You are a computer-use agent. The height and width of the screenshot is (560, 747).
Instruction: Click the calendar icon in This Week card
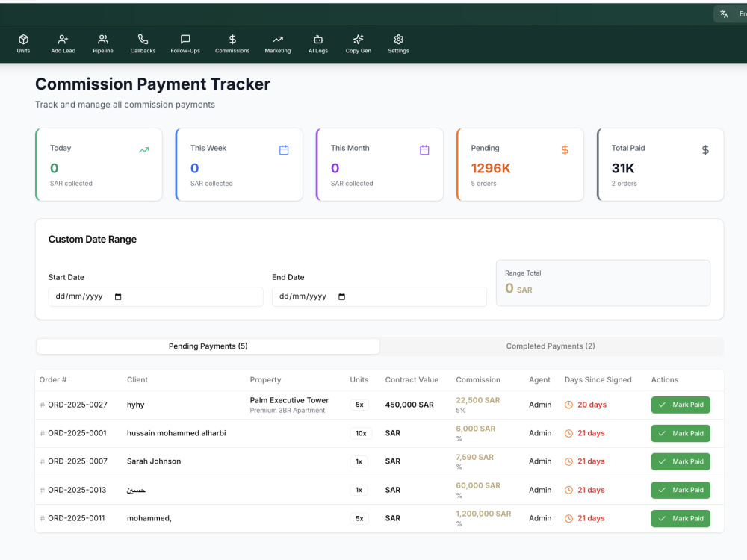click(x=284, y=150)
